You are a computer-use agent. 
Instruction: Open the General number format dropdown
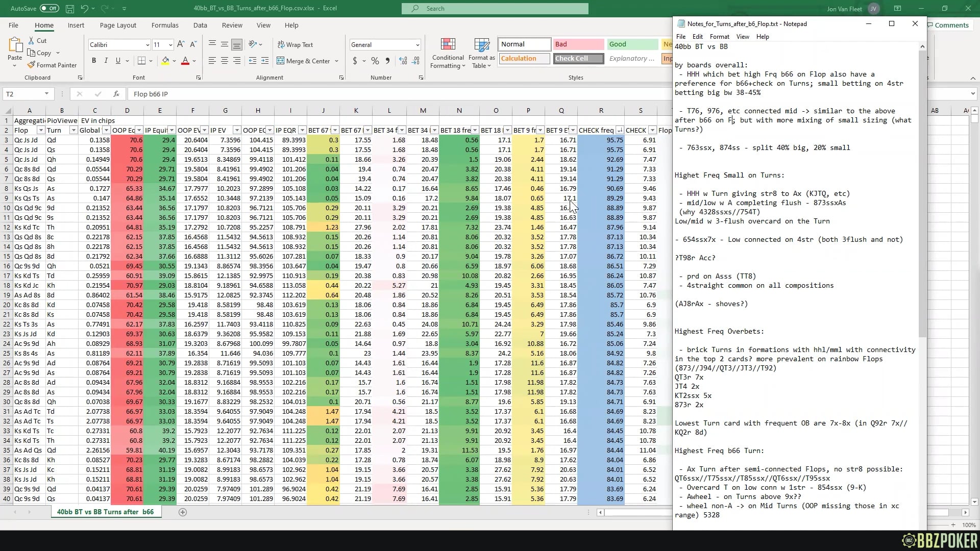(417, 45)
